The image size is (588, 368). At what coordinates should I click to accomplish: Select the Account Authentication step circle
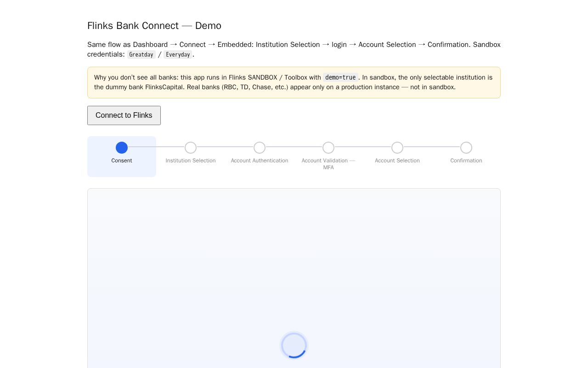[x=260, y=148]
